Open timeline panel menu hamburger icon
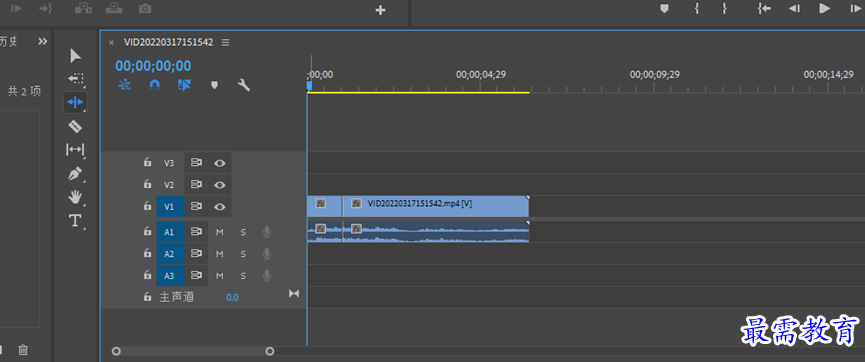This screenshot has height=362, width=865. 225,42
